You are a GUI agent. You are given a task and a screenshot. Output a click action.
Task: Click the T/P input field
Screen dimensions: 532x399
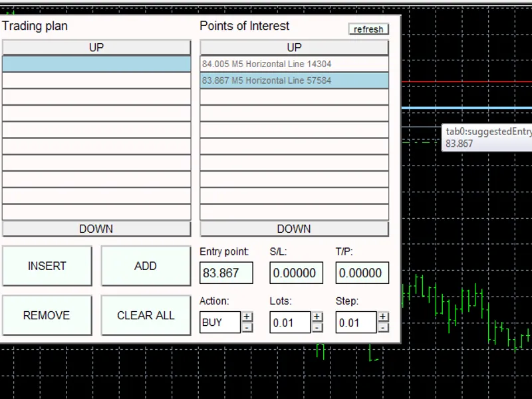pos(362,273)
